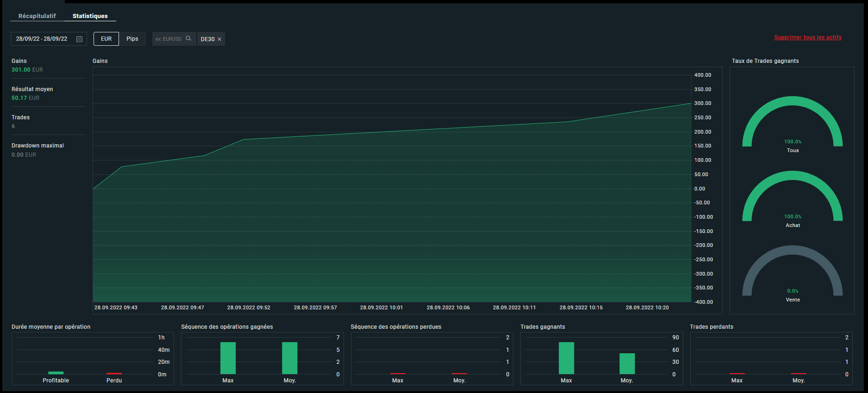Click Max bar in Séquence des opérations gagnées

[228, 358]
